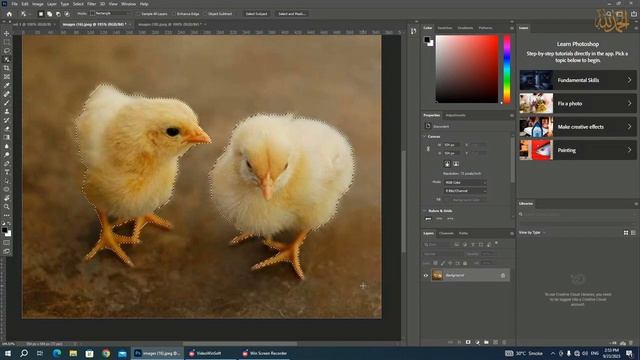Collapse the Canvas section
Image resolution: width=640 pixels, height=360 pixels.
tap(425, 136)
